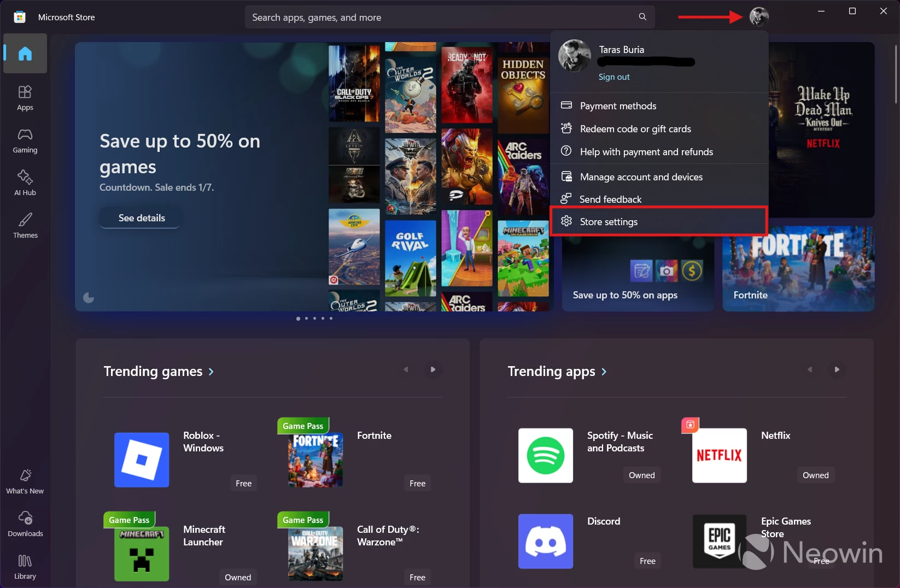Open the Netflix app icon
This screenshot has width=900, height=588.
click(720, 455)
